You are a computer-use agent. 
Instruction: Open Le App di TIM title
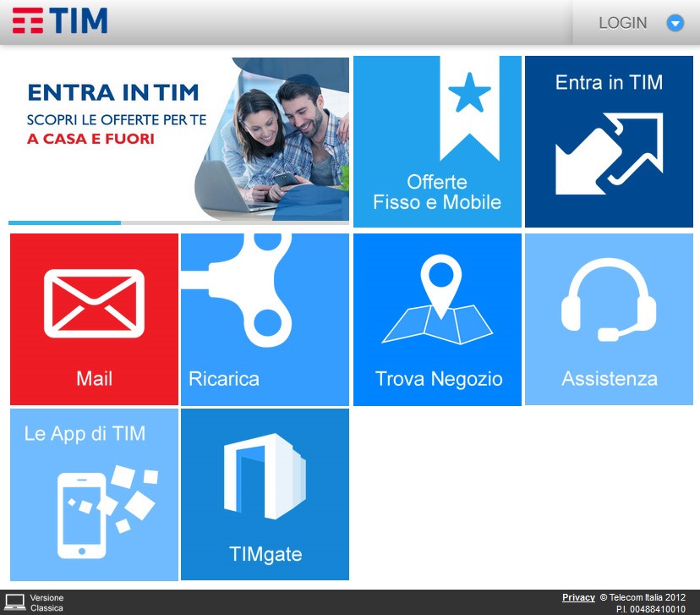(x=85, y=434)
